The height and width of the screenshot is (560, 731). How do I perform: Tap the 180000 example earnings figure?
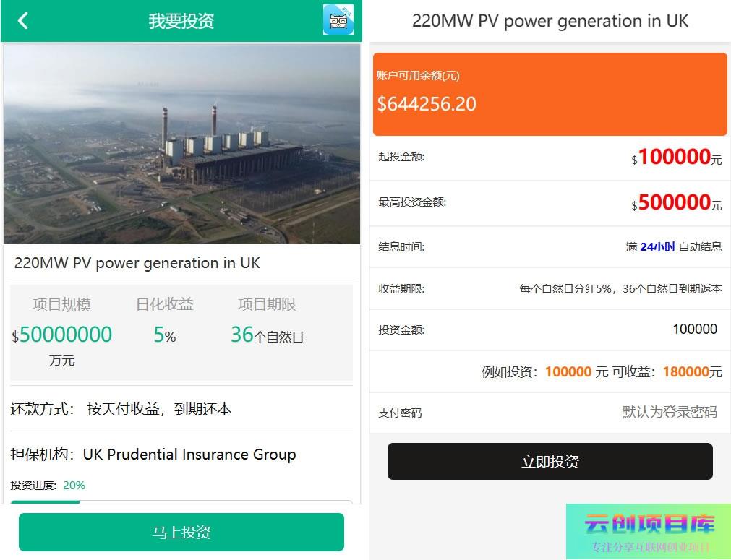point(685,372)
